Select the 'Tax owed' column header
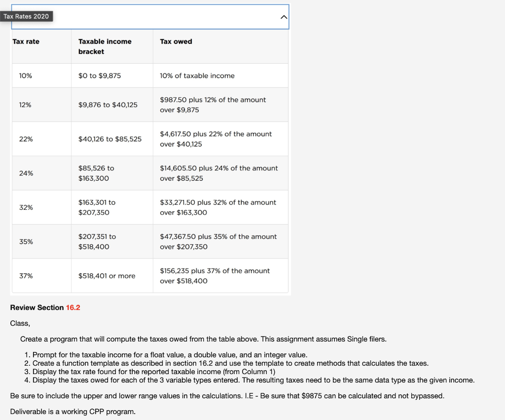Image resolution: width=505 pixels, height=420 pixels. tap(220, 46)
